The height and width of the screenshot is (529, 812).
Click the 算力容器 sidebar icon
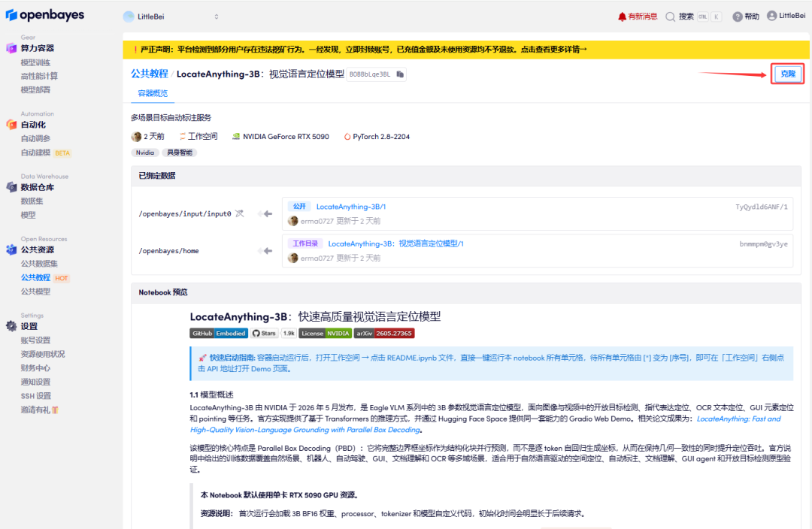point(11,48)
